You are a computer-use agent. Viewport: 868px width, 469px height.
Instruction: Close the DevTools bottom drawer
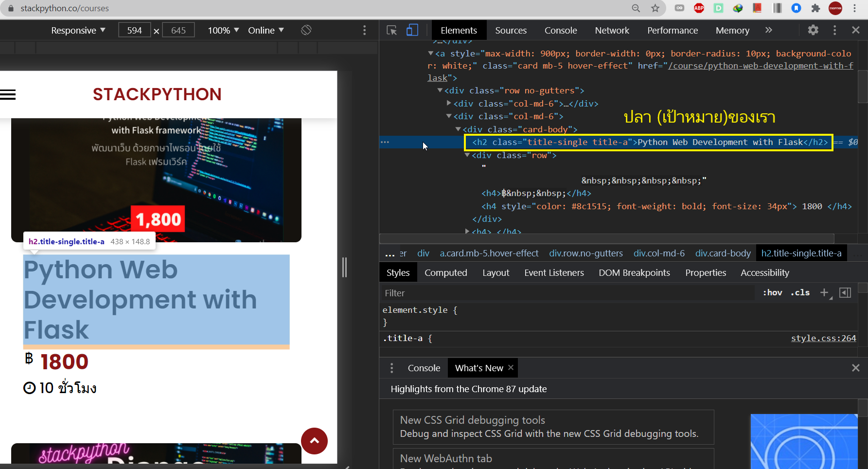click(856, 368)
